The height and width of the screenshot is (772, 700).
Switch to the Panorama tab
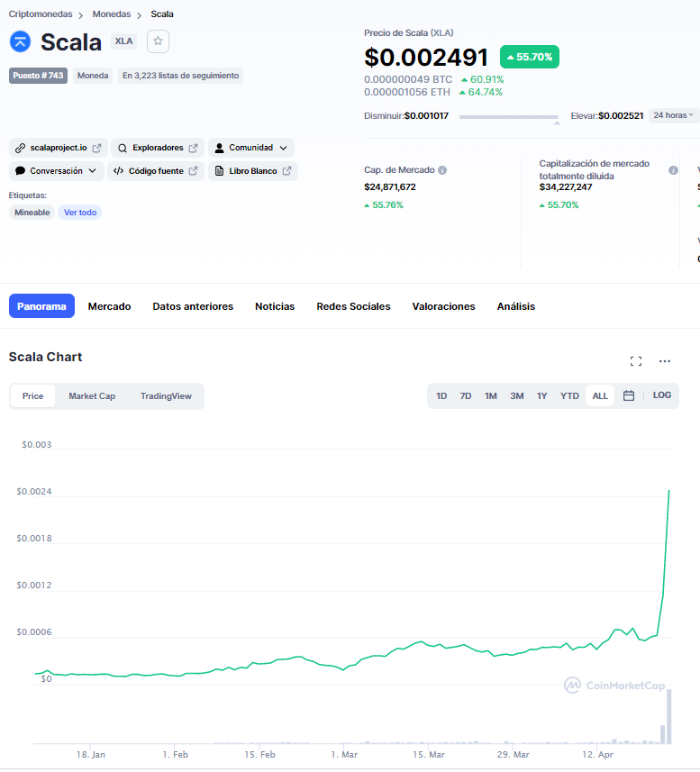click(x=41, y=306)
